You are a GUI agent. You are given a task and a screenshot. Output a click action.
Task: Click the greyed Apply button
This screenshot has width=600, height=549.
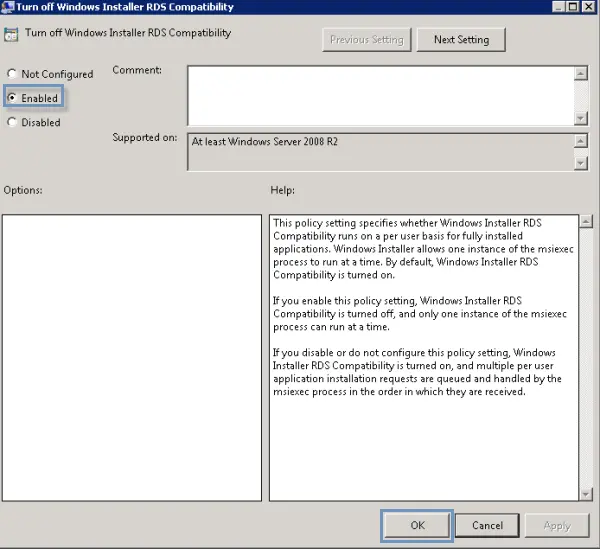(x=557, y=525)
